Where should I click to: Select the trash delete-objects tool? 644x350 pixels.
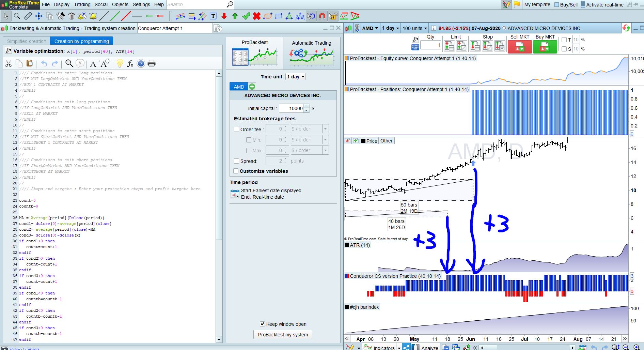72,16
